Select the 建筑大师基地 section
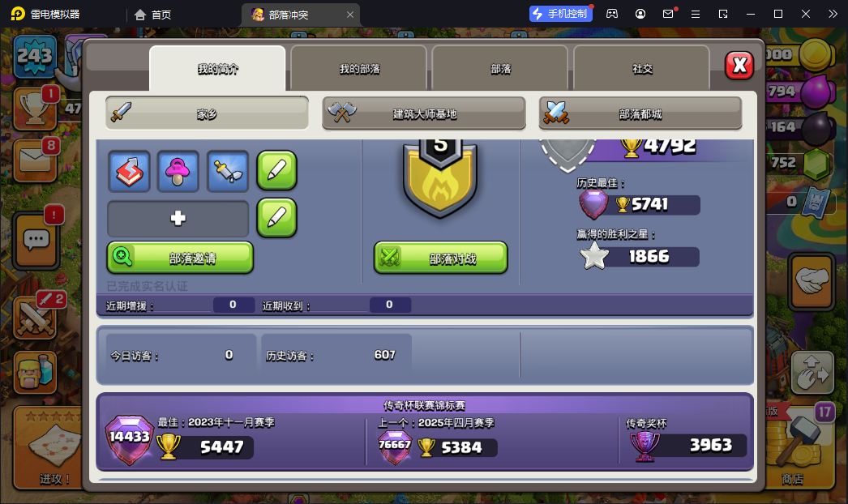This screenshot has width=848, height=504. coord(424,113)
